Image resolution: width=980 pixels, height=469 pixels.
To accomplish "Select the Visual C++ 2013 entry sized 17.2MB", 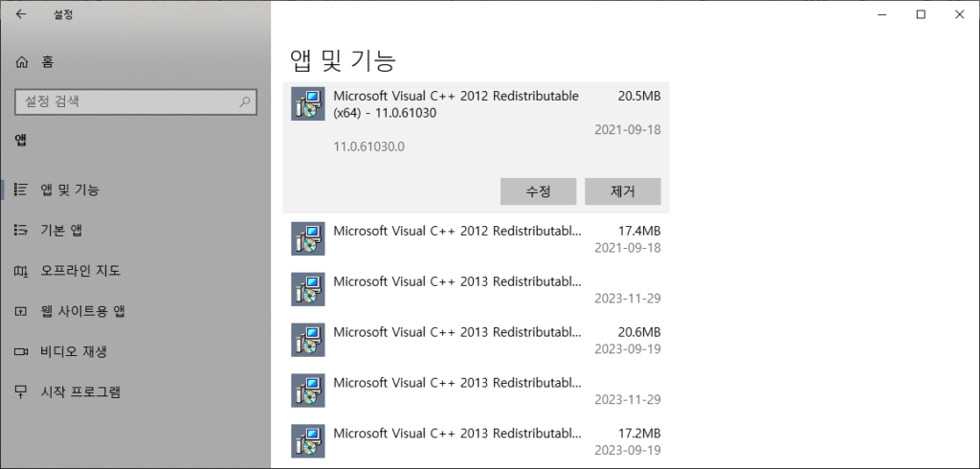I will pos(476,441).
